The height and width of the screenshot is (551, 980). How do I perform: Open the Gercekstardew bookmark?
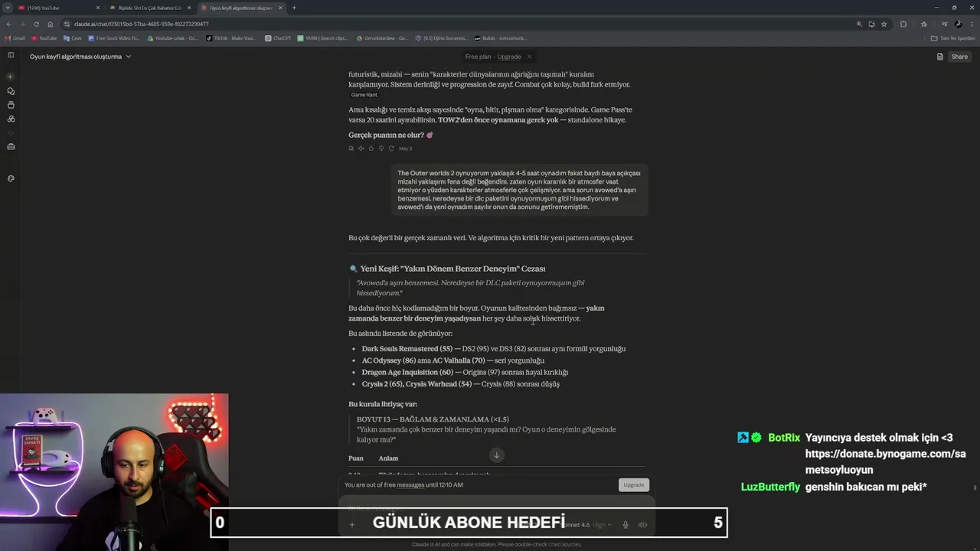tap(383, 37)
